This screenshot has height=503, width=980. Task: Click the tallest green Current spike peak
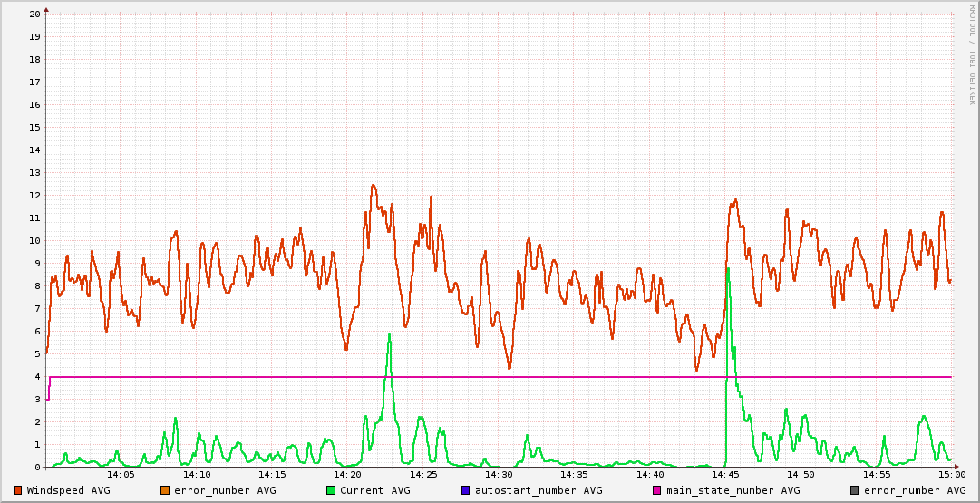coord(727,268)
